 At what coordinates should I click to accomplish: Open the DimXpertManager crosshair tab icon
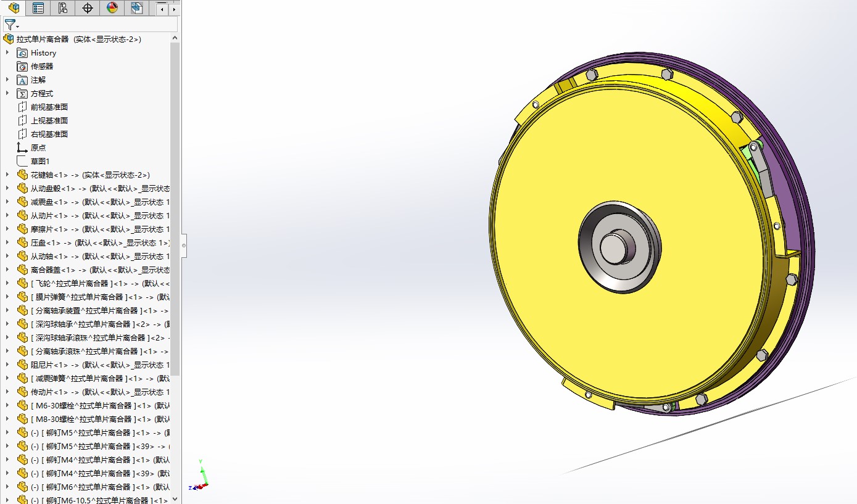[87, 8]
